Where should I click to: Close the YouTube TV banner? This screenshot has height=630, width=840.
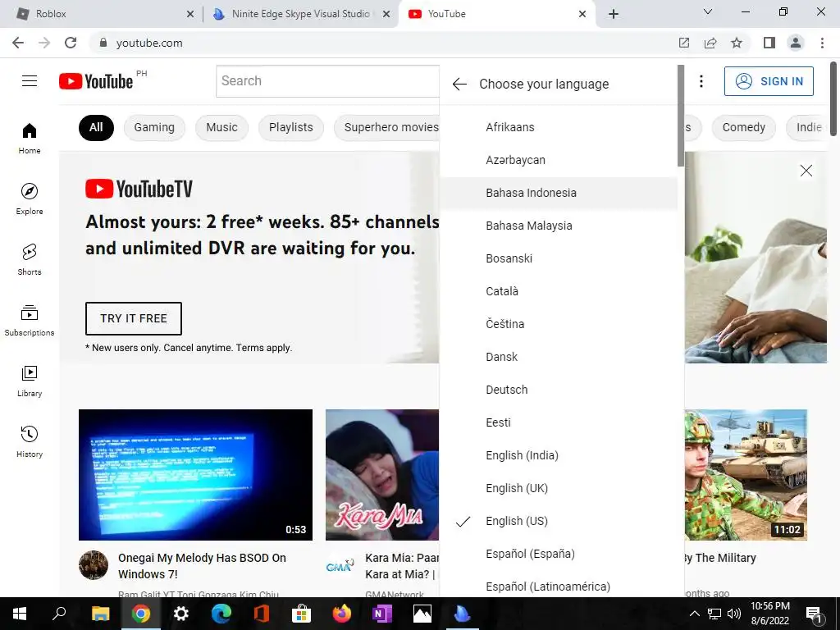tap(806, 171)
